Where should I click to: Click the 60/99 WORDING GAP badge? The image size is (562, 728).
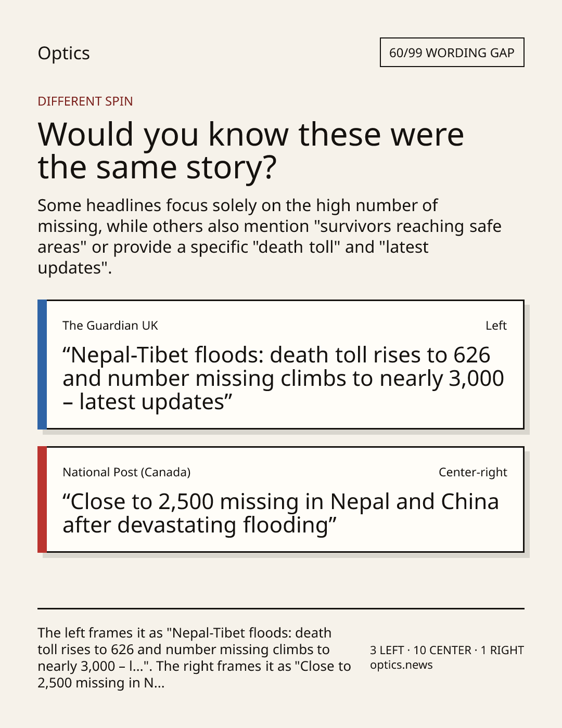pos(452,53)
